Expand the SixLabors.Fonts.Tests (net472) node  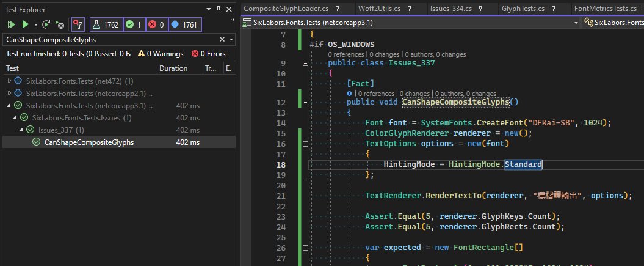pyautogui.click(x=9, y=81)
